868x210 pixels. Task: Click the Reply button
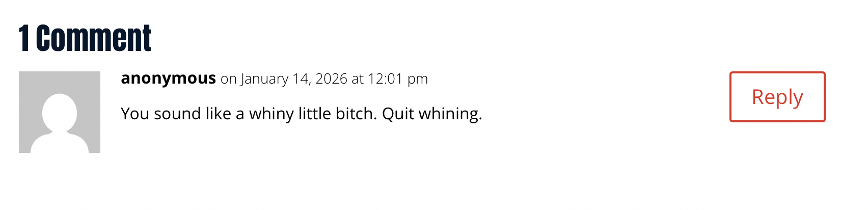[x=777, y=97]
